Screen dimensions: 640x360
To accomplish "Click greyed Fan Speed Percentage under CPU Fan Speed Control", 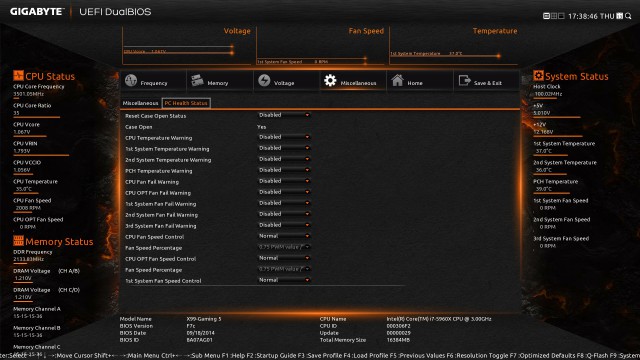I will tap(284, 248).
